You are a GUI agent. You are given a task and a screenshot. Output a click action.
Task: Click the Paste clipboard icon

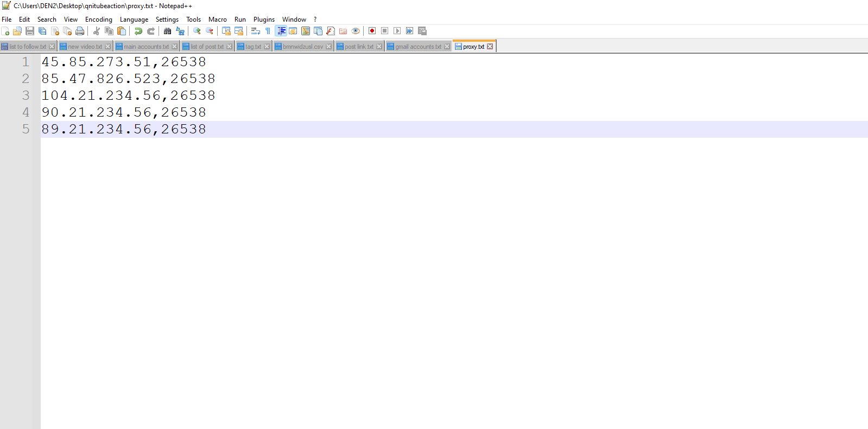pos(122,31)
